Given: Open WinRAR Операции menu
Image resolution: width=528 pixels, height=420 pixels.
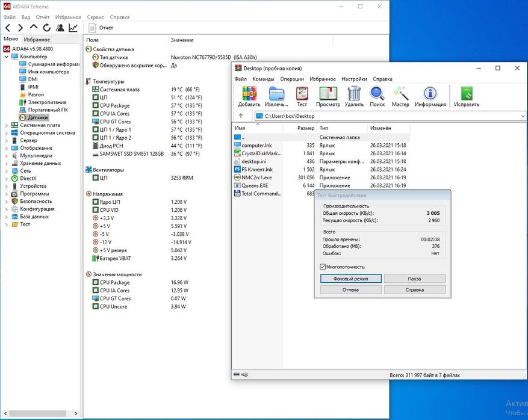Looking at the screenshot, I should (x=292, y=79).
